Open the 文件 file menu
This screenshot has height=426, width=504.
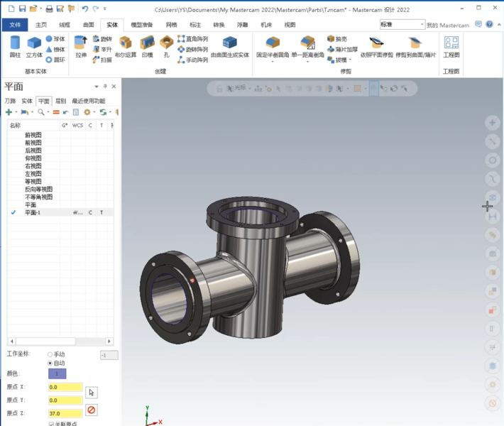point(15,25)
